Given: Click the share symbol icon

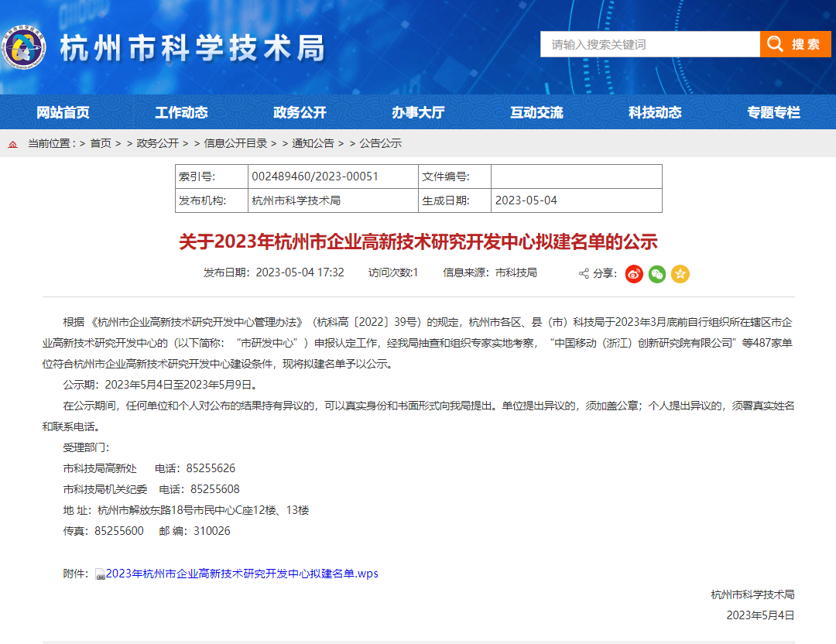Looking at the screenshot, I should (584, 273).
